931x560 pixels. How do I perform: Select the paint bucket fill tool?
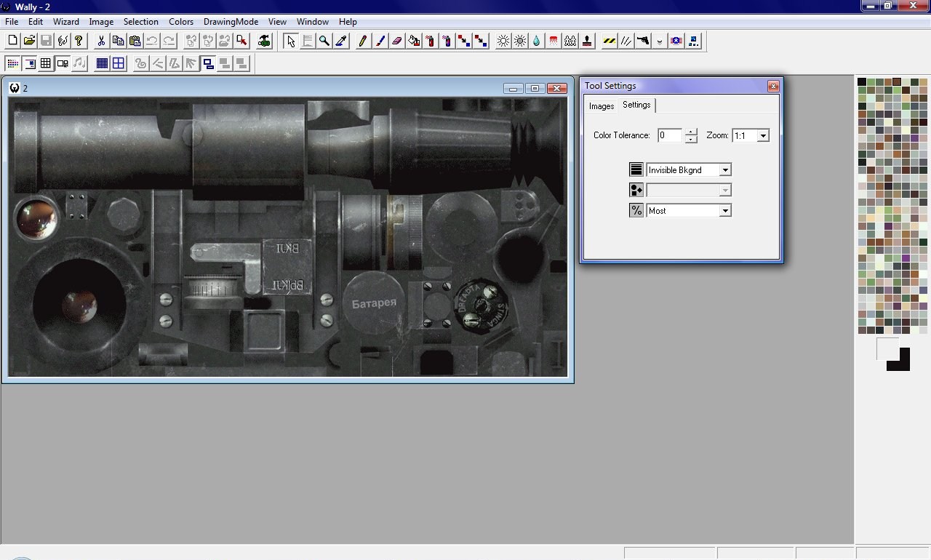coord(414,41)
